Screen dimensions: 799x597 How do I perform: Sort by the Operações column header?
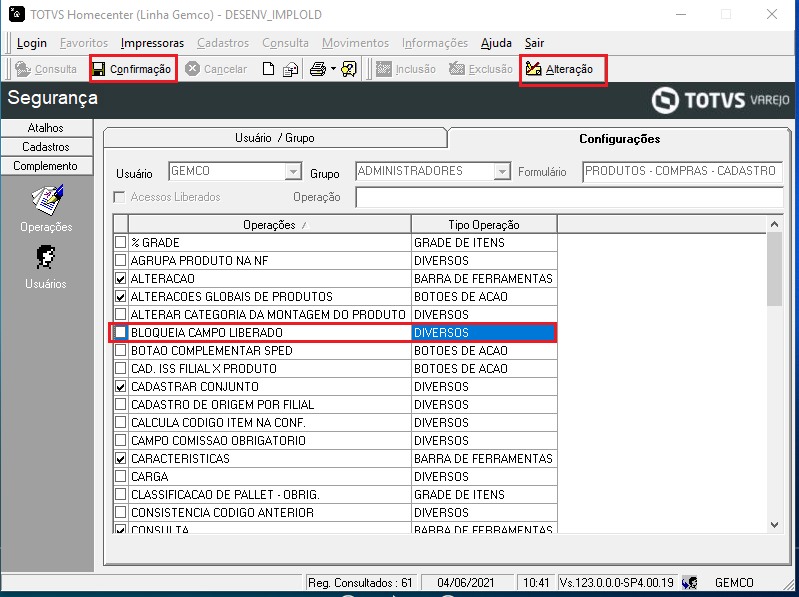pos(270,225)
